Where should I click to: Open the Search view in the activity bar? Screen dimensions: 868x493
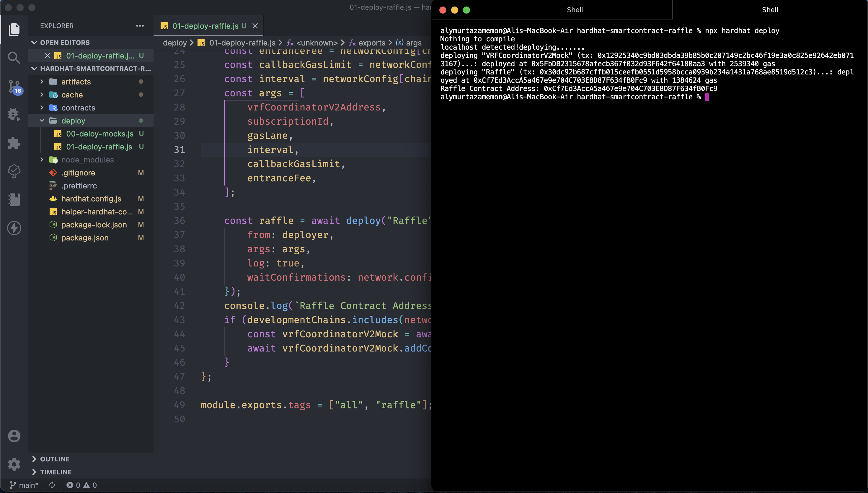14,58
